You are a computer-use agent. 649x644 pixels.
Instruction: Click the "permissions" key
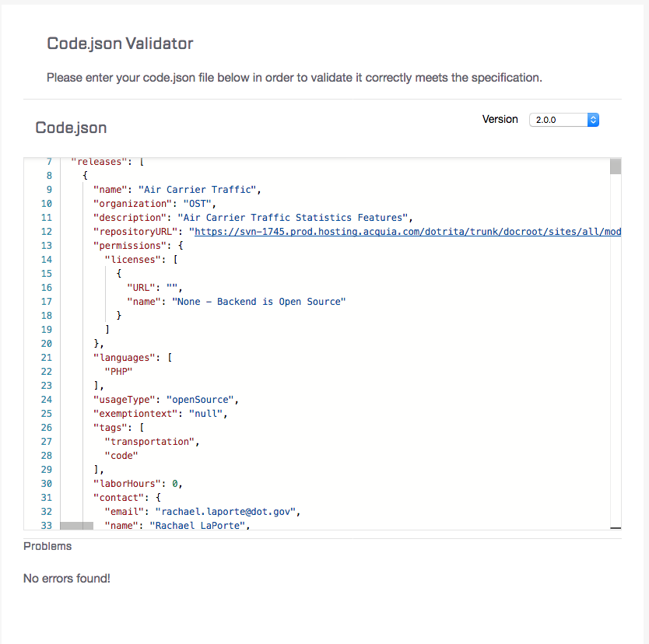click(x=129, y=246)
